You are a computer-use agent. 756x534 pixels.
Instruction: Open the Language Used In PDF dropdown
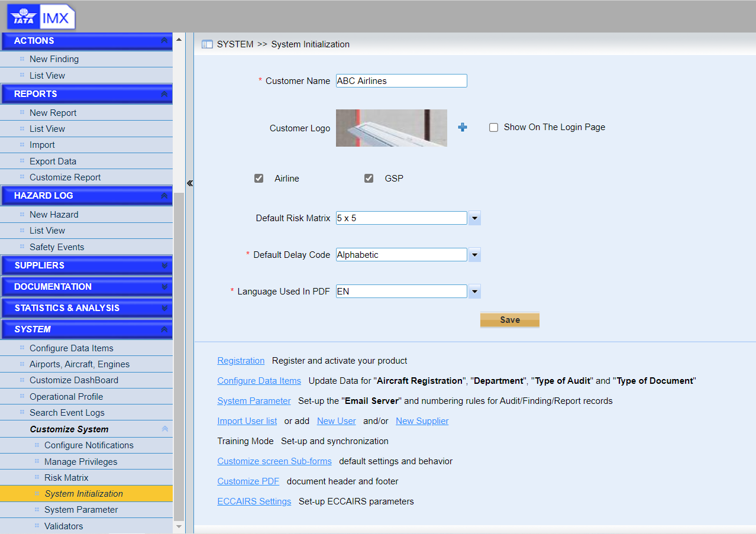(474, 292)
